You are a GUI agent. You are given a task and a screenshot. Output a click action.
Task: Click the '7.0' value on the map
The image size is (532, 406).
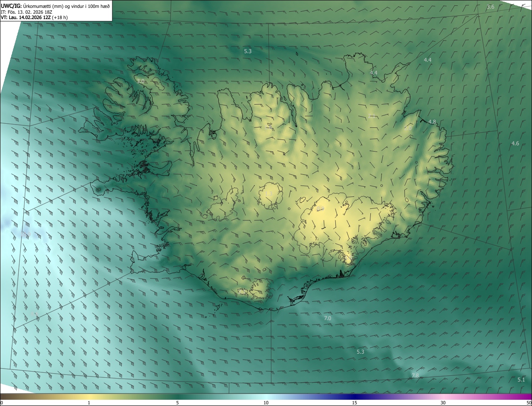coord(328,318)
